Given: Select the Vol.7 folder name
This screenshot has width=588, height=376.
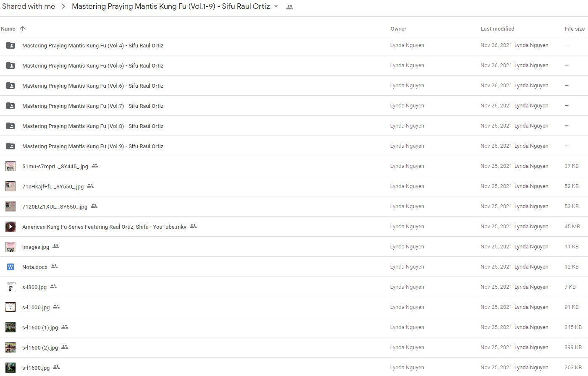Looking at the screenshot, I should point(93,106).
